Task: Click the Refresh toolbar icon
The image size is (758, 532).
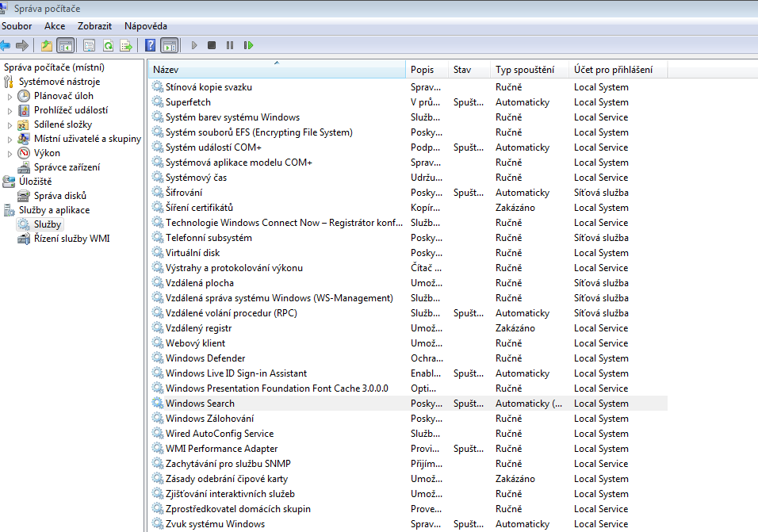Action: (x=108, y=45)
